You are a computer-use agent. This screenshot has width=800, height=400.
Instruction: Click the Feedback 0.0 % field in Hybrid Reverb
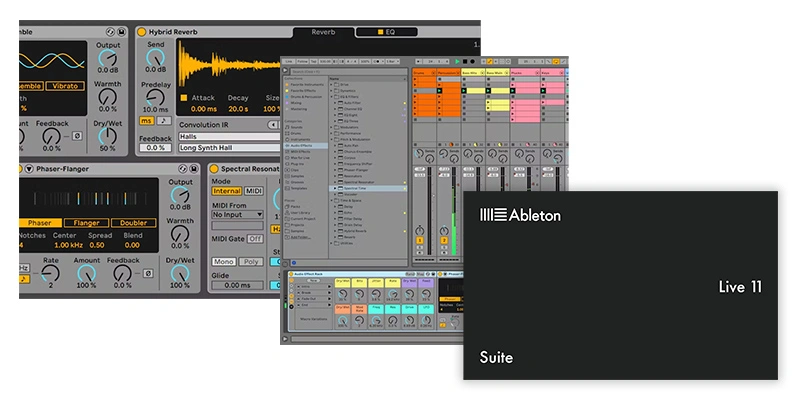tap(155, 147)
